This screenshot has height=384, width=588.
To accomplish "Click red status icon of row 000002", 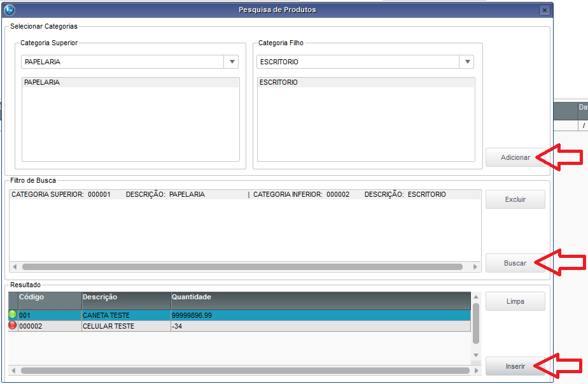I will click(13, 325).
